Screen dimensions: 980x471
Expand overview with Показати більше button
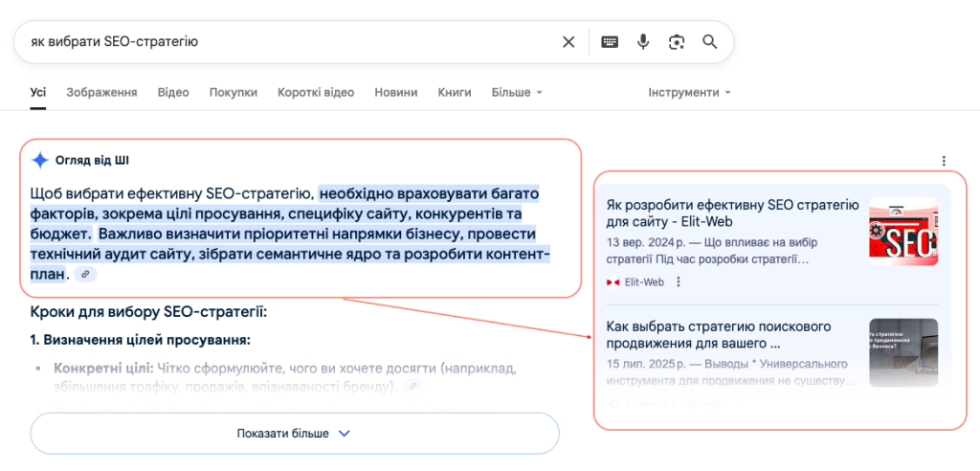295,434
